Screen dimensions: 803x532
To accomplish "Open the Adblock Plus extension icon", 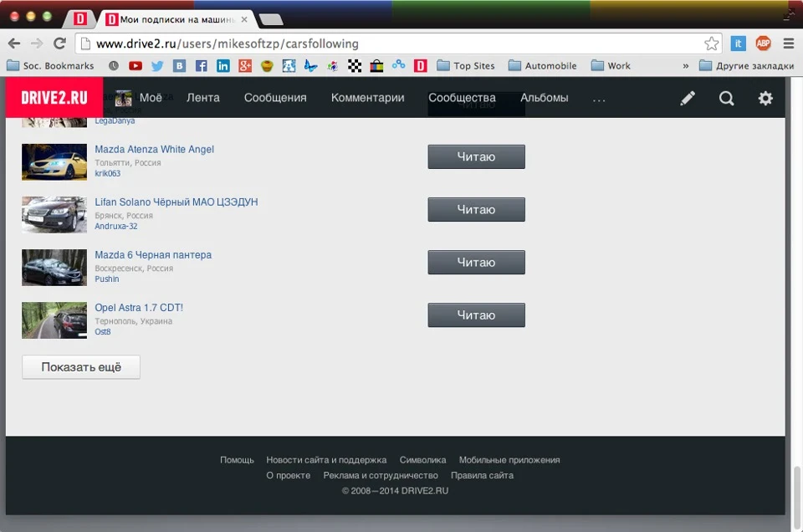I will [763, 43].
